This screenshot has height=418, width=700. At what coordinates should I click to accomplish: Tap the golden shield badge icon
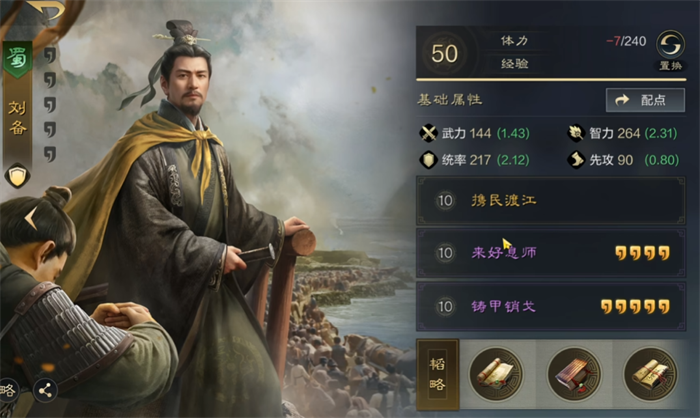pyautogui.click(x=17, y=176)
